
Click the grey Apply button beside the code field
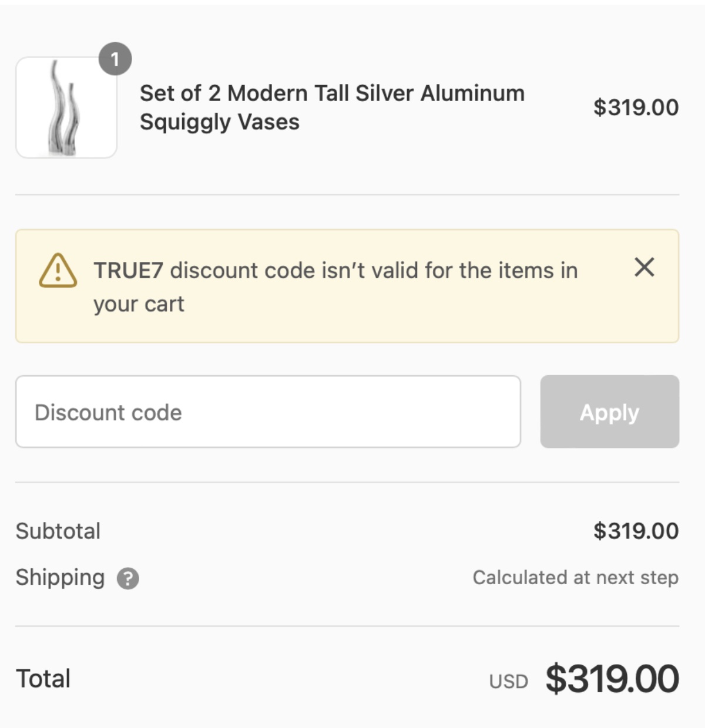[610, 412]
